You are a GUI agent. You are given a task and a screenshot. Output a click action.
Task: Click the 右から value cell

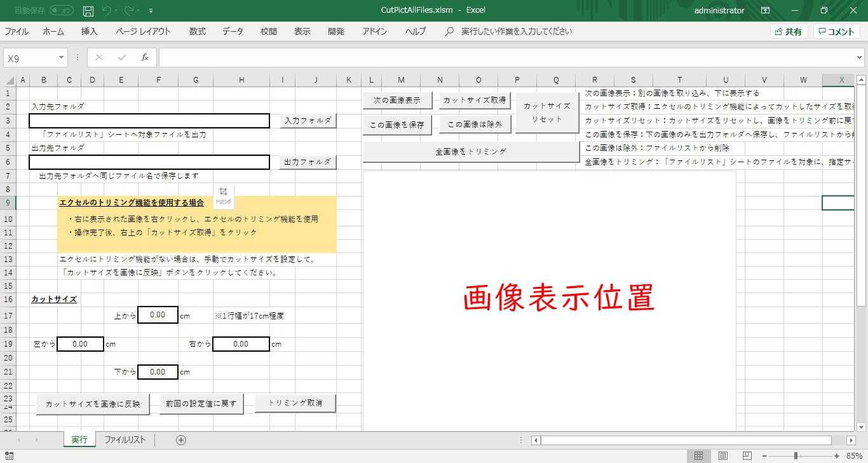(241, 344)
